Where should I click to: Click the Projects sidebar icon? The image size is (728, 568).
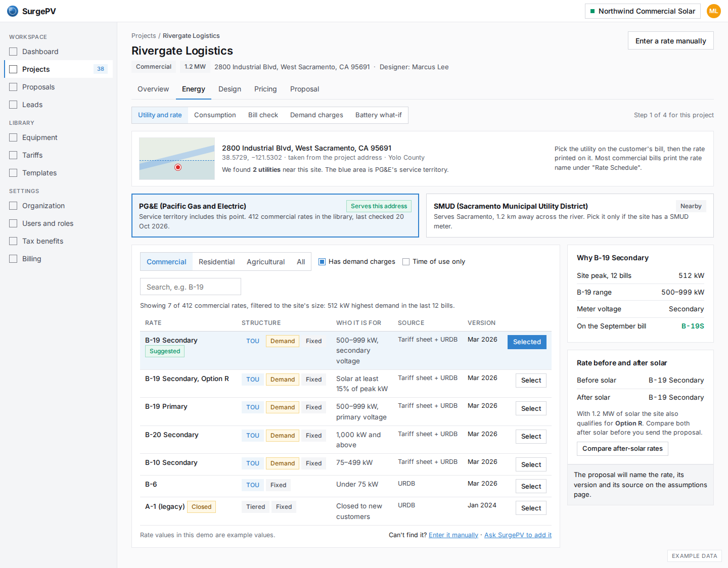coord(13,69)
